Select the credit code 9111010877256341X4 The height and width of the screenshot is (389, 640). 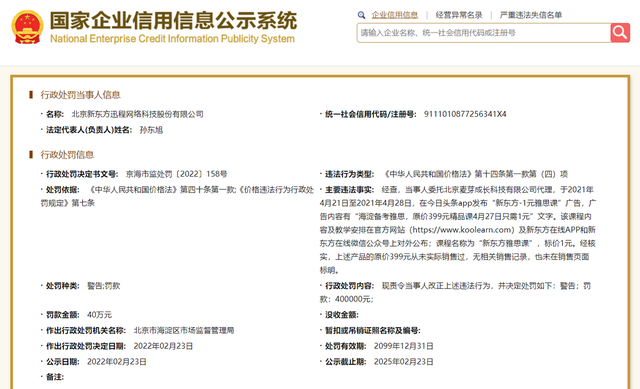pyautogui.click(x=465, y=114)
